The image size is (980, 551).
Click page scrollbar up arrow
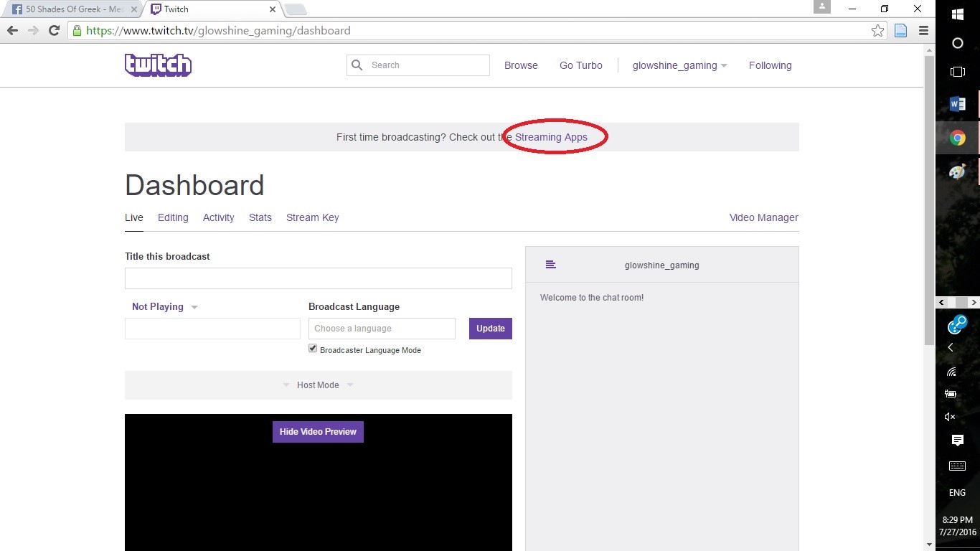(x=929, y=50)
